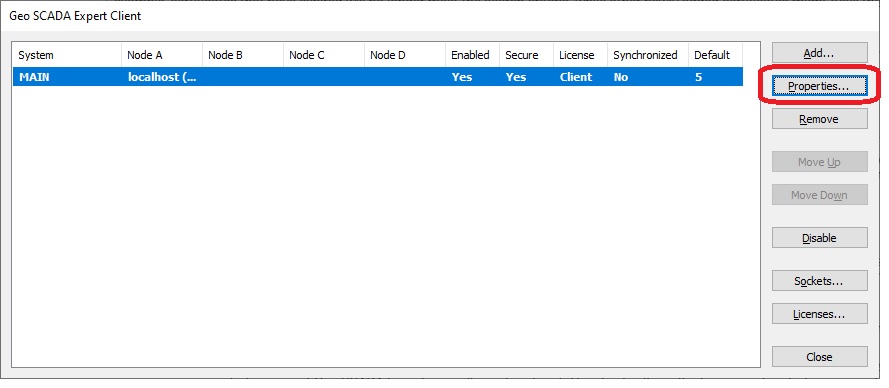Viewport: 889px width, 388px height.
Task: Sort by the Secure column header
Action: pyautogui.click(x=526, y=55)
